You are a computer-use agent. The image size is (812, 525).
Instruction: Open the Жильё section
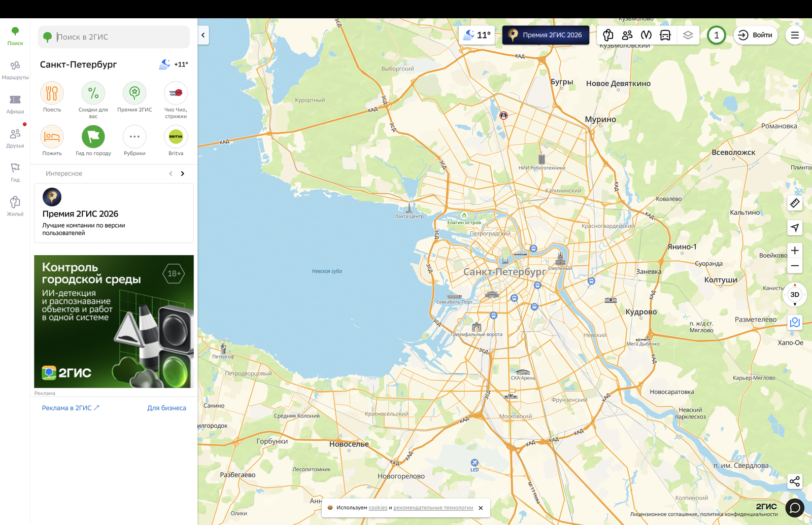coord(15,206)
